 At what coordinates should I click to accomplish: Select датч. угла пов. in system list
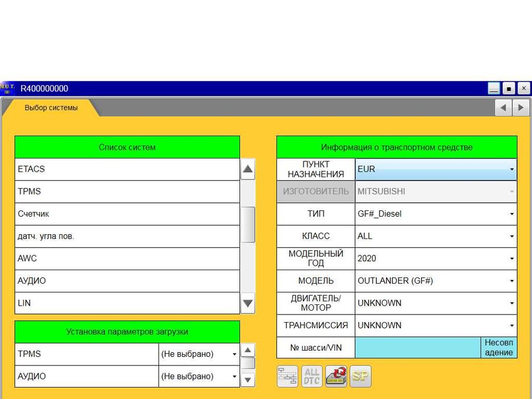coord(127,236)
